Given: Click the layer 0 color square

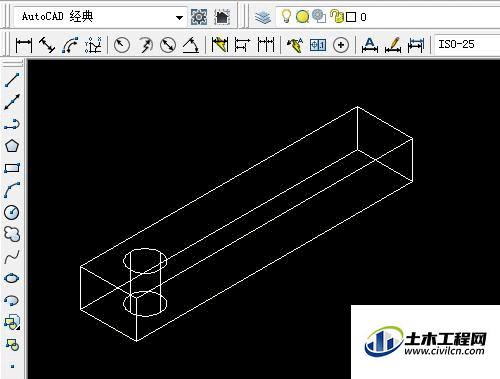Looking at the screenshot, I should tap(351, 17).
